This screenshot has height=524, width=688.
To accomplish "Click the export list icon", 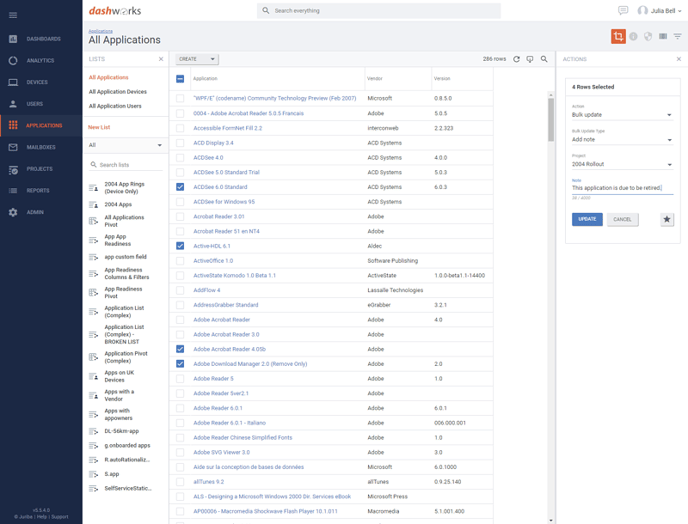I will pos(530,59).
